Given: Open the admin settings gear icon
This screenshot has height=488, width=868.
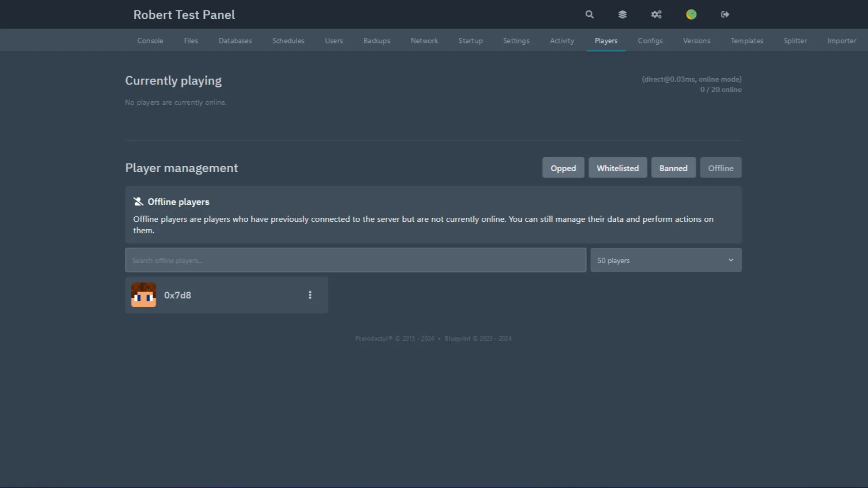Looking at the screenshot, I should [656, 14].
